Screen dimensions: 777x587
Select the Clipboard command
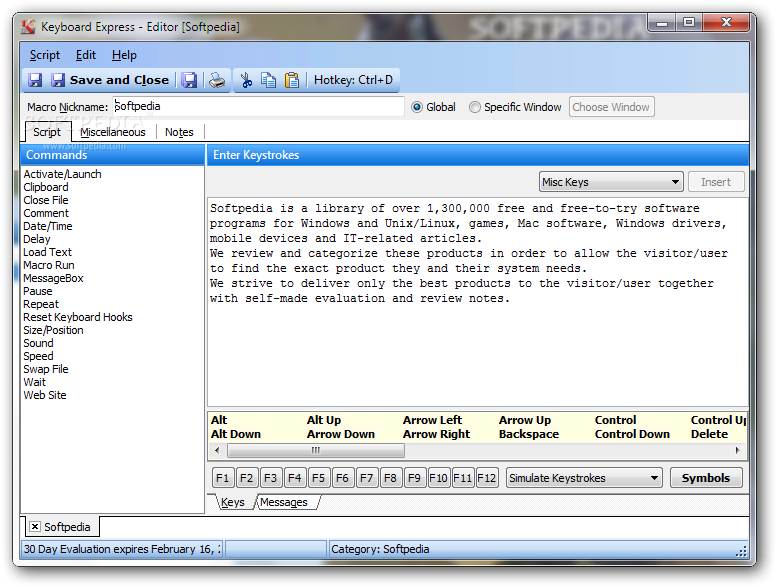(46, 187)
